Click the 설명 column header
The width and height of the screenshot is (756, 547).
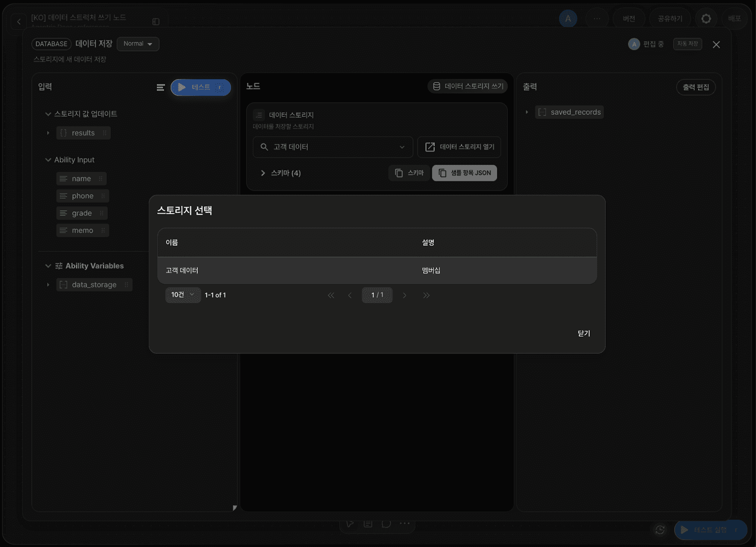(x=428, y=243)
